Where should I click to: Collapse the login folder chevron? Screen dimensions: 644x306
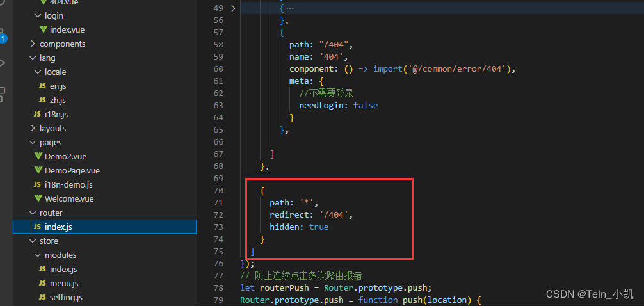tap(38, 15)
